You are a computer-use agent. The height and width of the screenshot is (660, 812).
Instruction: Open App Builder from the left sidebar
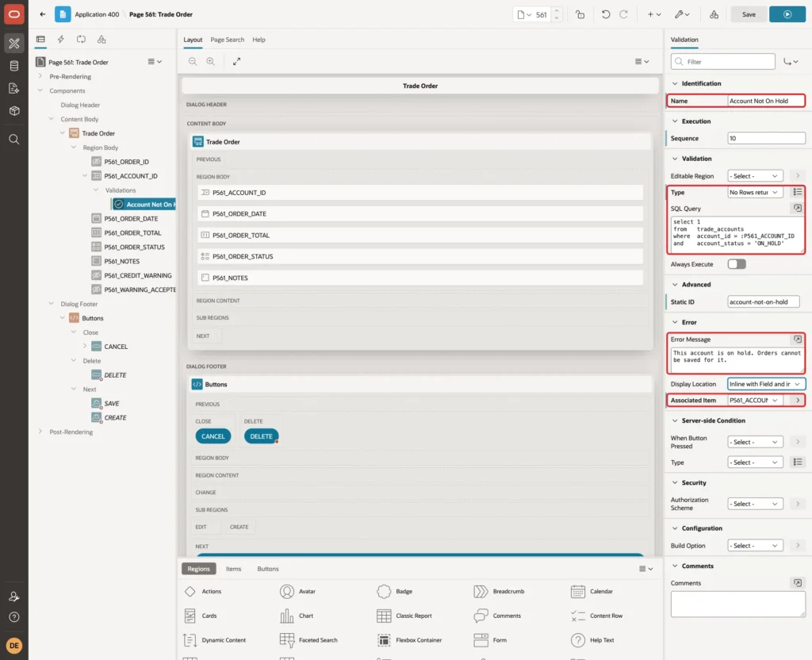pyautogui.click(x=14, y=44)
